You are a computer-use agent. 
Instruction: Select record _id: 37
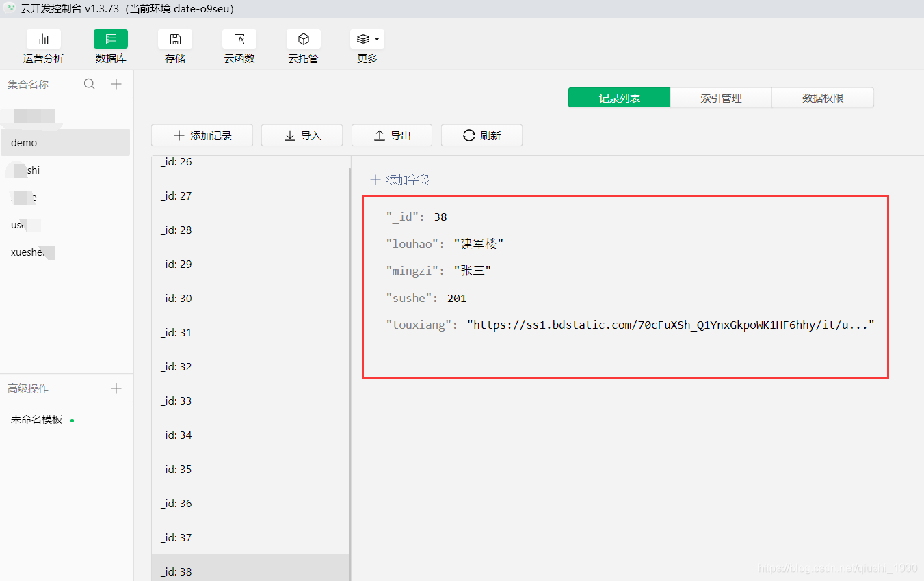pos(250,537)
